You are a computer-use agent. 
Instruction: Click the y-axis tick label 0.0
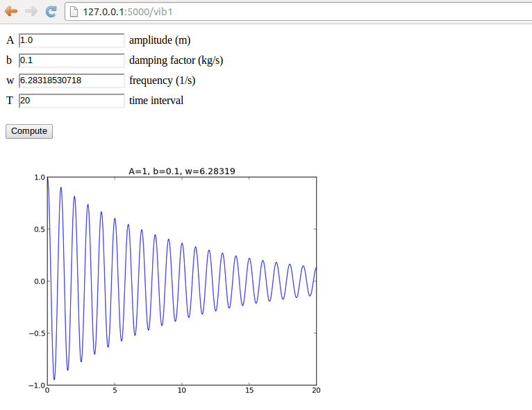40,282
